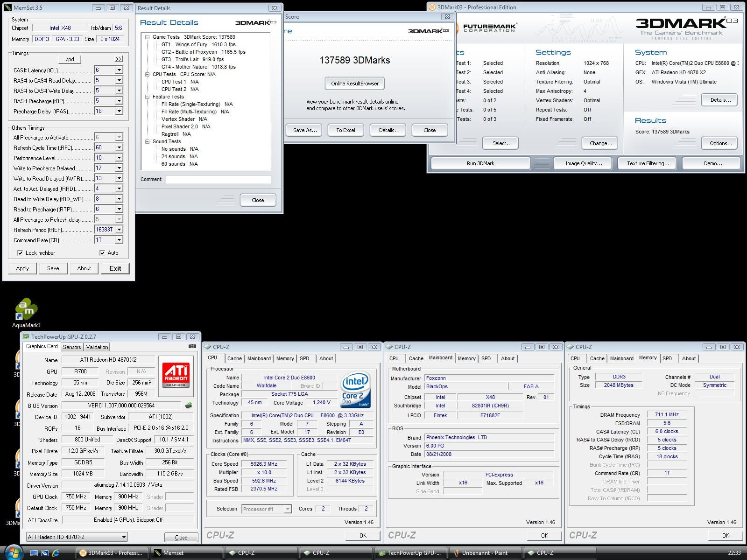This screenshot has height=560, width=747.
Task: Click OK in the Memory CPU-Z window
Action: tap(726, 536)
